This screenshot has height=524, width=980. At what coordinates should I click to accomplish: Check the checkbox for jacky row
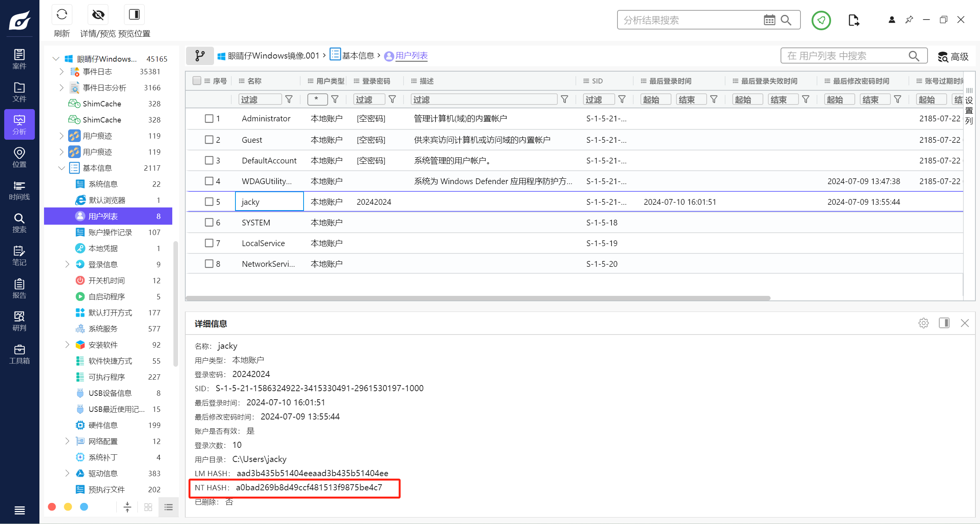point(209,202)
